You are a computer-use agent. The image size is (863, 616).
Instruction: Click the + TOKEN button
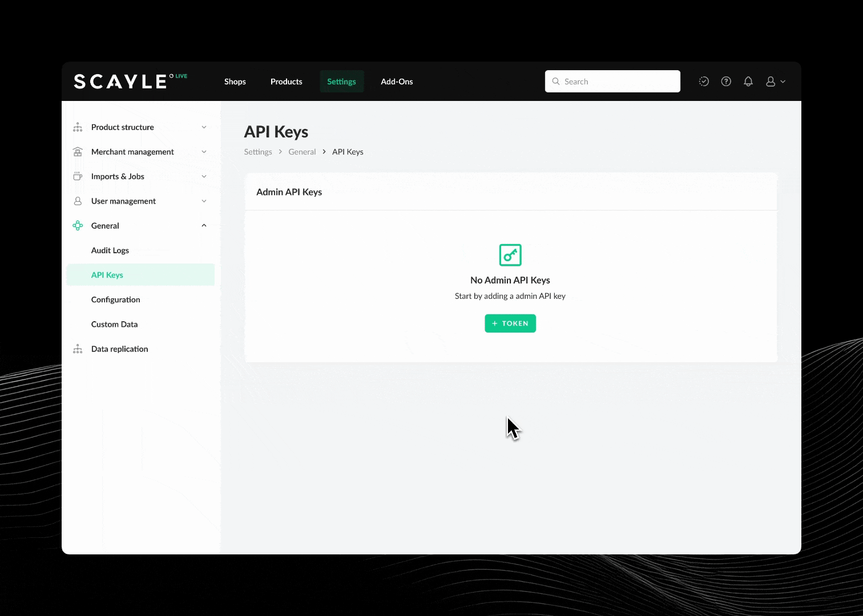click(510, 323)
